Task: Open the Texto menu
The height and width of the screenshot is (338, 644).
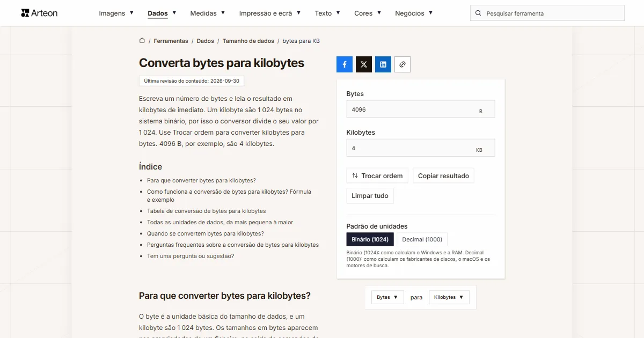Action: pyautogui.click(x=327, y=13)
